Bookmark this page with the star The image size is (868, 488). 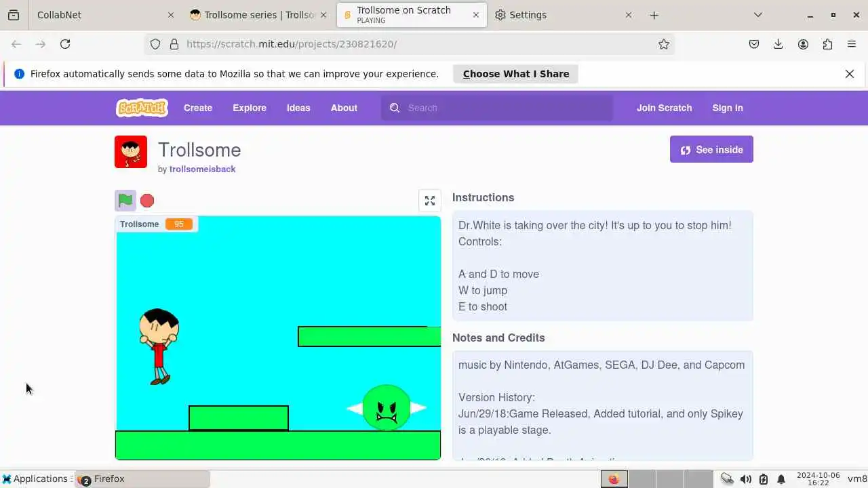[x=664, y=44]
